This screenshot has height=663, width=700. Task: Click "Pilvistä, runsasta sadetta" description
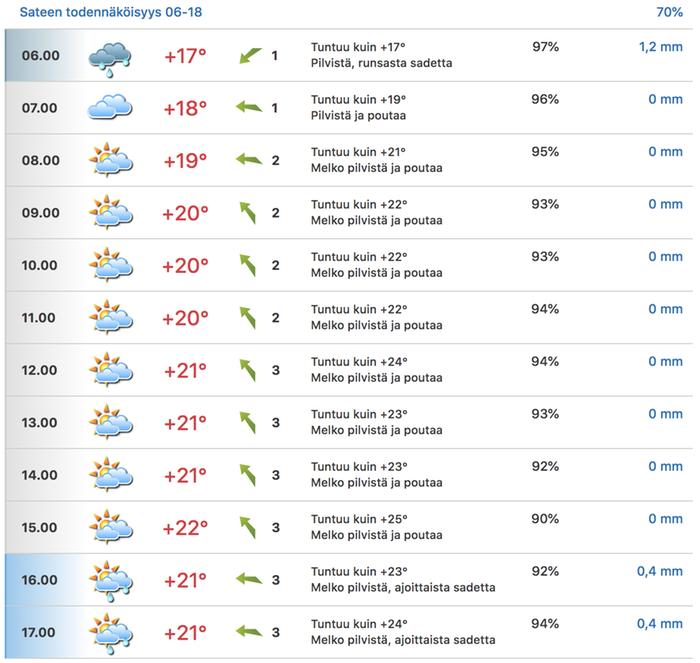coord(381,63)
